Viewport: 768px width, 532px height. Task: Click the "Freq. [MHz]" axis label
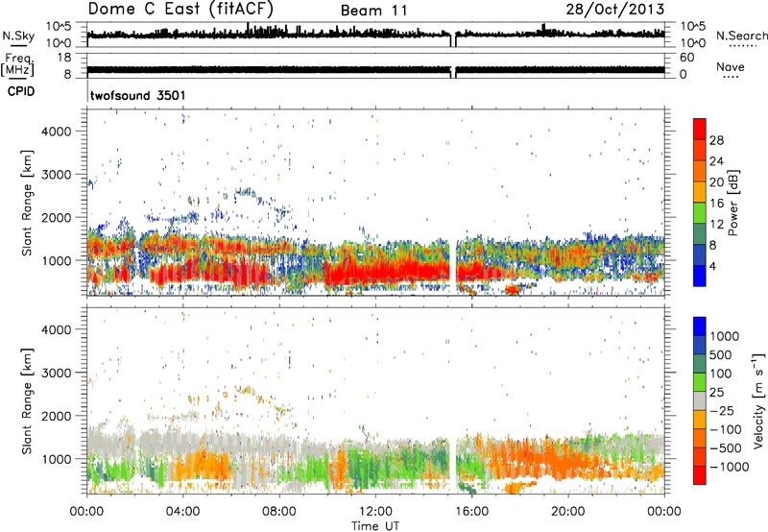click(18, 65)
